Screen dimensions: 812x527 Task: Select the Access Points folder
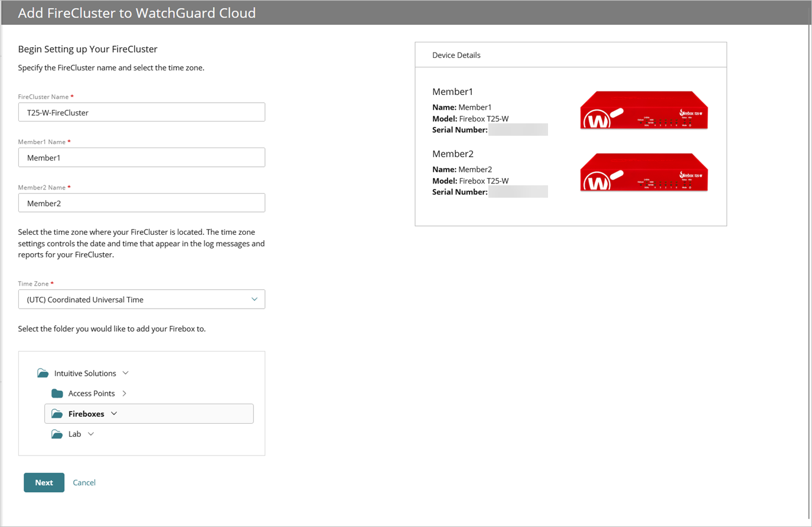pos(92,393)
